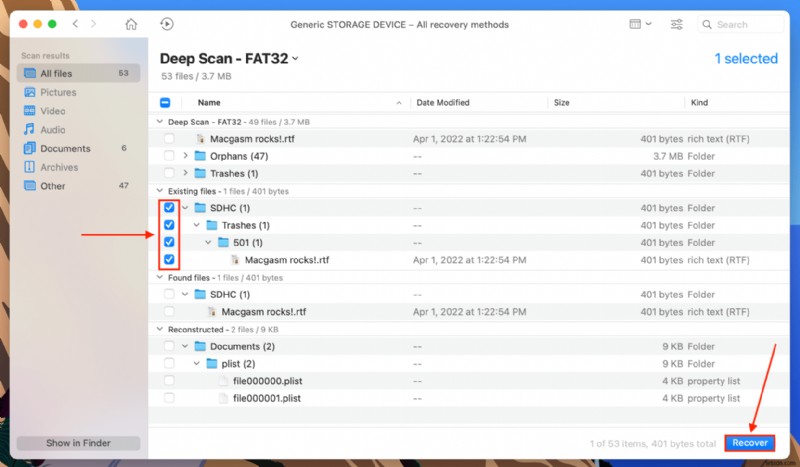Screen dimensions: 800x467
Task: Collapse SDHC (1) under Existing files
Action: click(x=185, y=208)
